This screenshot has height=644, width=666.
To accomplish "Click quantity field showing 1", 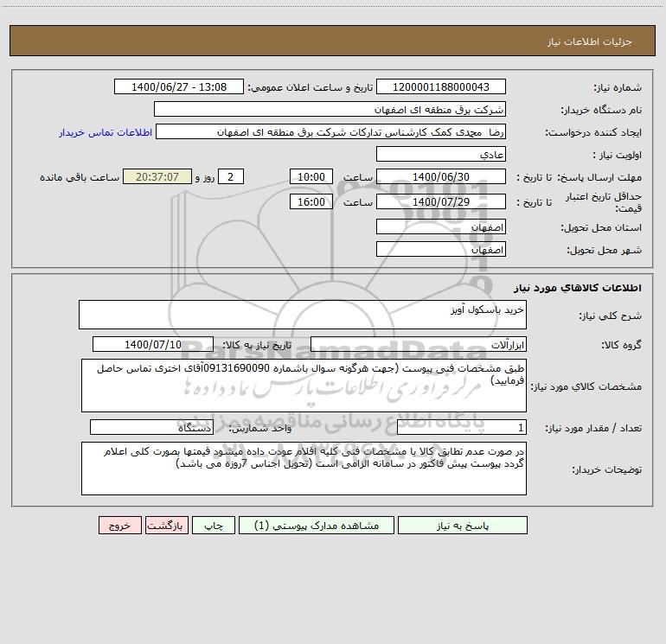I will tap(462, 428).
